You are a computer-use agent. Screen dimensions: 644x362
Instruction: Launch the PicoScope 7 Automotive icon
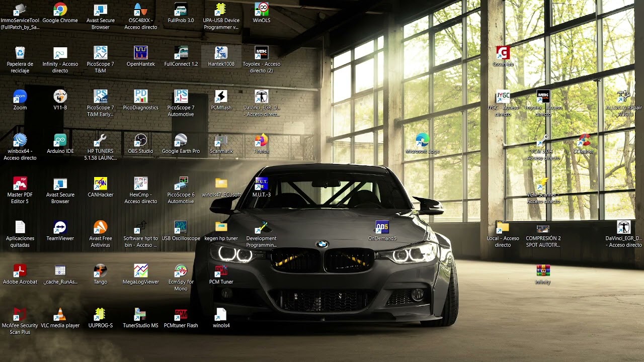181,97
